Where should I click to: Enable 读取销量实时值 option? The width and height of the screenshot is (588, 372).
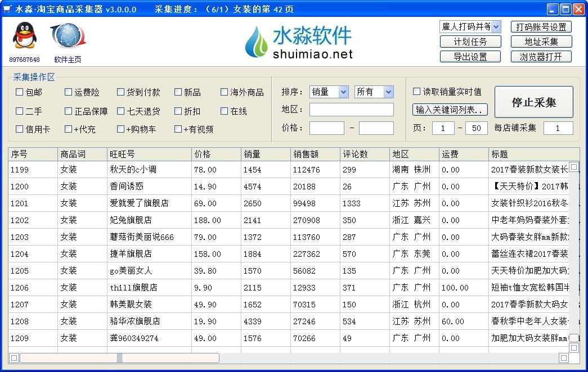(x=416, y=92)
